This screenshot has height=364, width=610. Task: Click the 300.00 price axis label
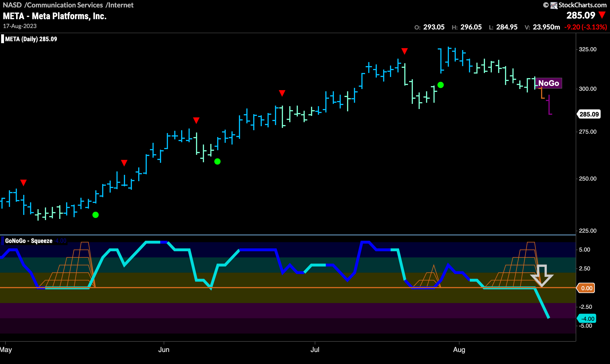pos(588,89)
